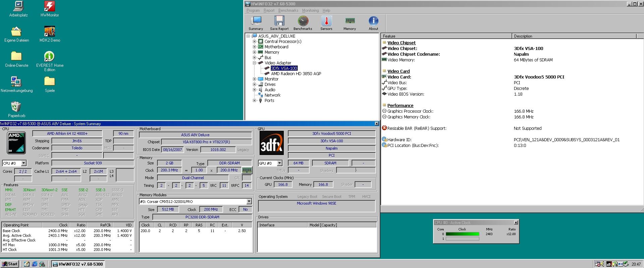Viewport: 644px width, 268px height.
Task: Open the Help menu
Action: (x=326, y=10)
